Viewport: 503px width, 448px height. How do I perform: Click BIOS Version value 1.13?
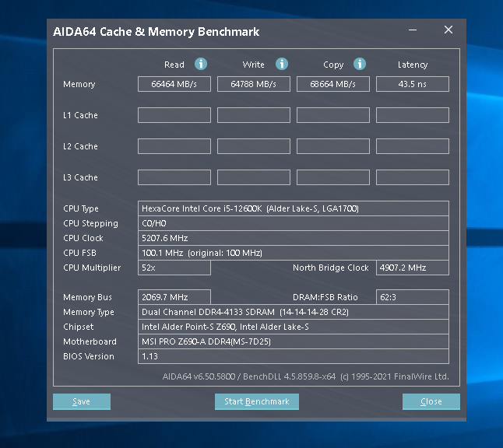click(294, 356)
